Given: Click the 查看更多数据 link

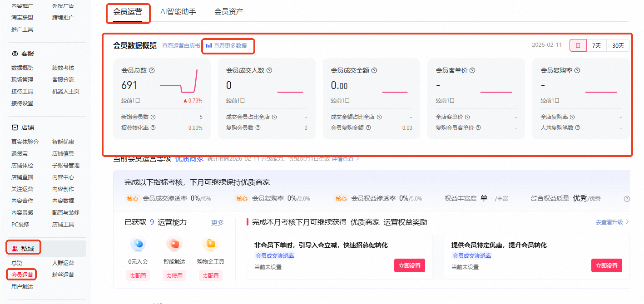Looking at the screenshot, I should point(230,46).
